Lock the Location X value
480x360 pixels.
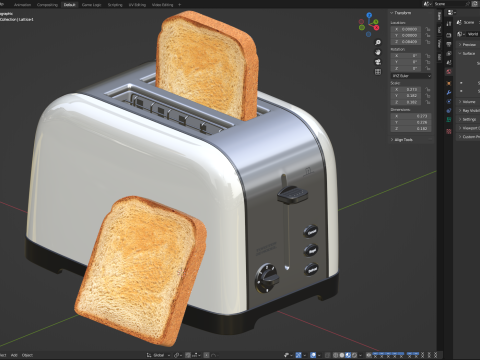(x=428, y=29)
